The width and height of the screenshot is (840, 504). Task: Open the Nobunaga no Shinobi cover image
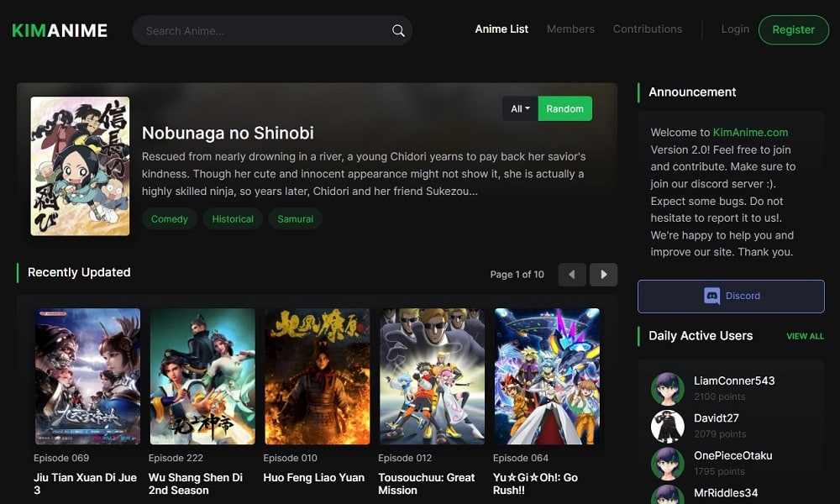pyautogui.click(x=80, y=166)
